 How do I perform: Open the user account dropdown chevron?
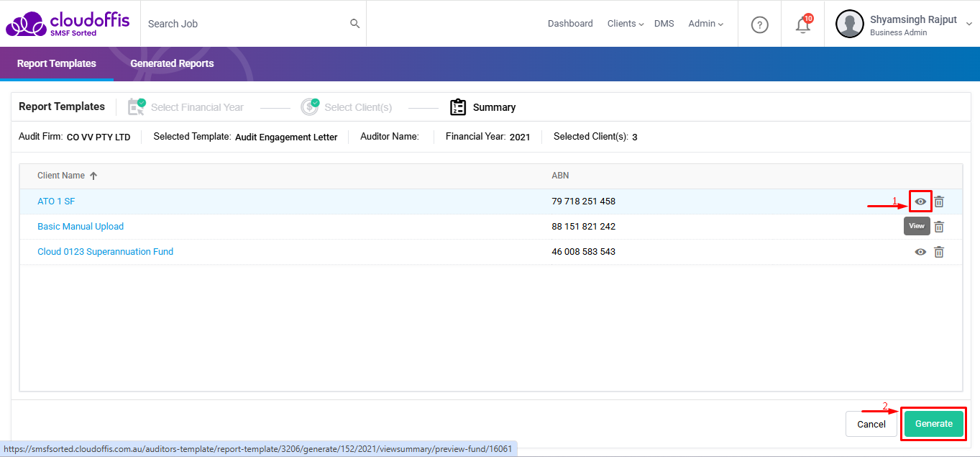968,24
